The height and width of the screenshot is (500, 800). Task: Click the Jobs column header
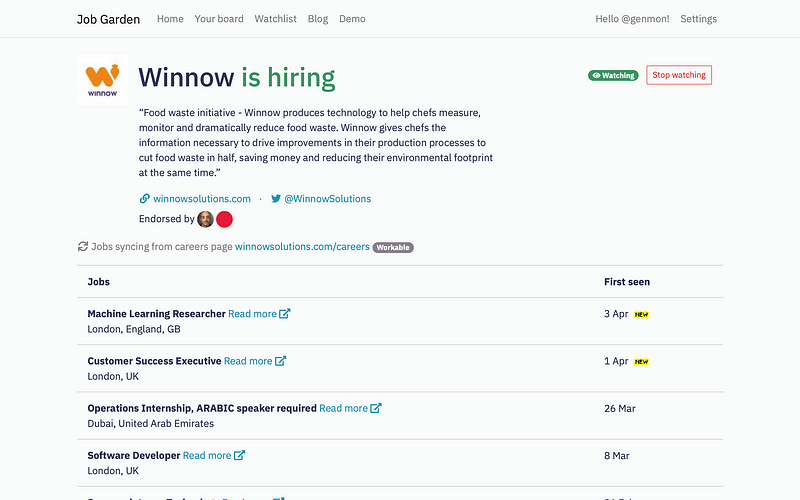(98, 282)
